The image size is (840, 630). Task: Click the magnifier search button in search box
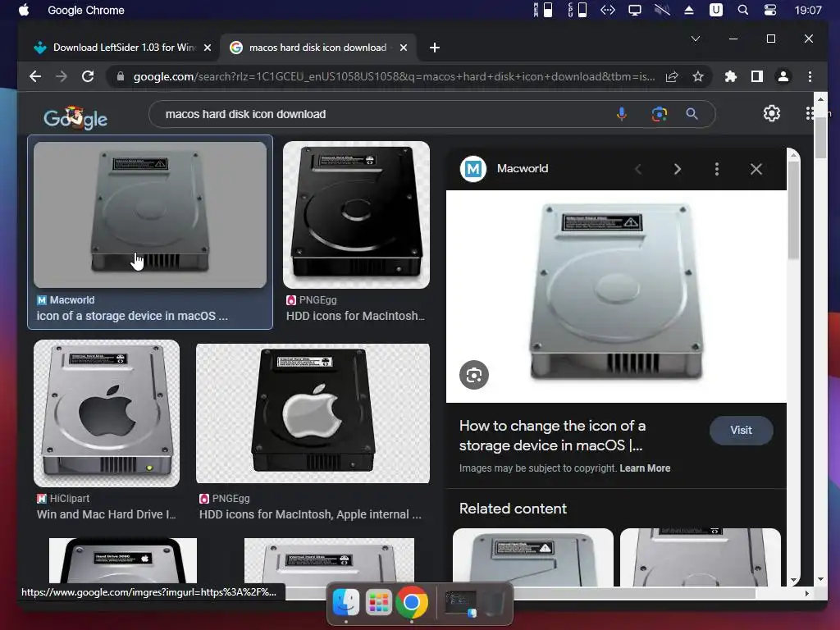pyautogui.click(x=692, y=113)
